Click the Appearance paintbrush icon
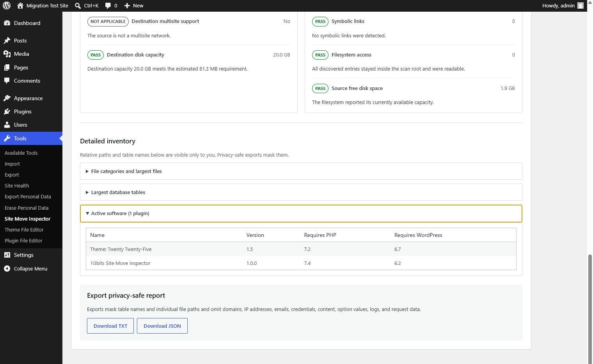593x364 pixels. 7,98
